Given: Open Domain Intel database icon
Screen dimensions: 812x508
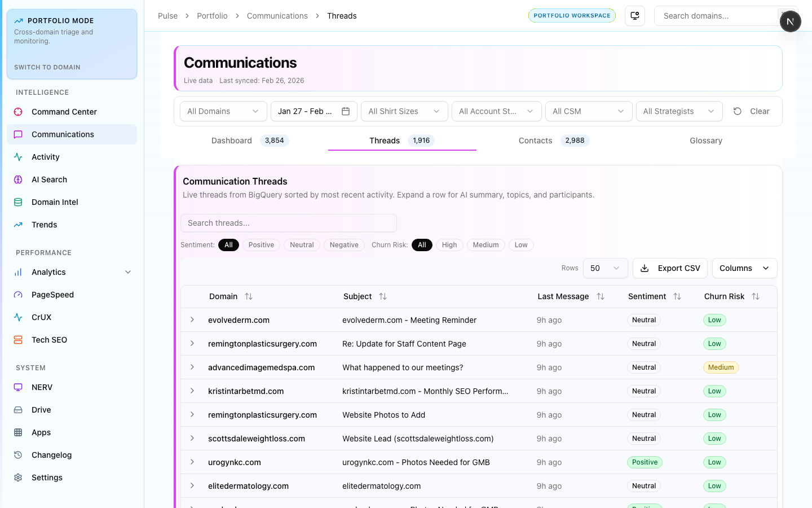Looking at the screenshot, I should click(x=18, y=202).
